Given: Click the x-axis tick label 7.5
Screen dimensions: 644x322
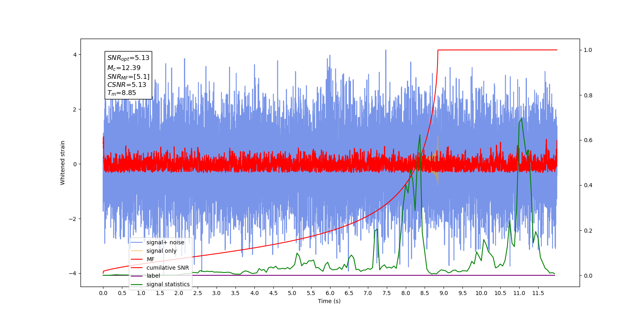Looking at the screenshot, I should 387,293.
